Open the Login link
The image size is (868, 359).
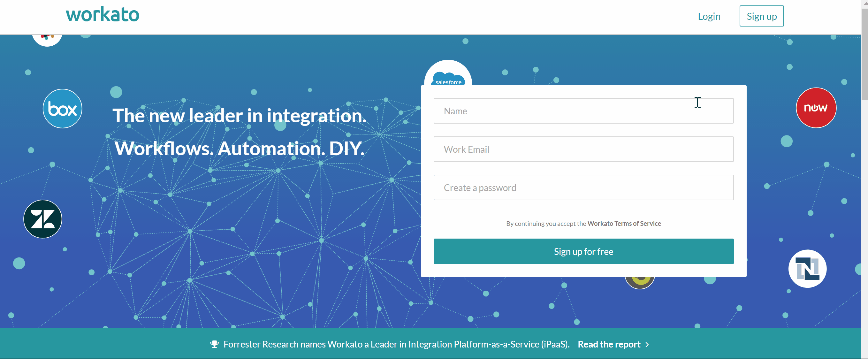(709, 16)
